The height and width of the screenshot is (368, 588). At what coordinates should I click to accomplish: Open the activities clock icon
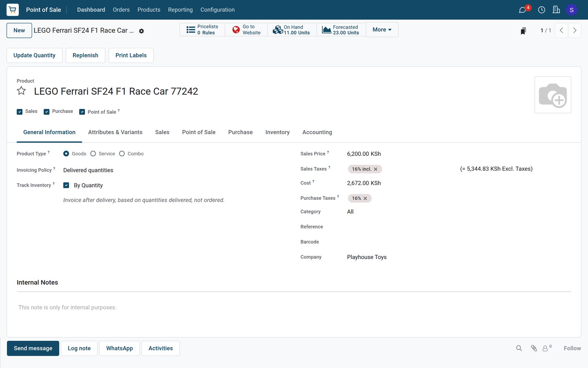click(541, 10)
